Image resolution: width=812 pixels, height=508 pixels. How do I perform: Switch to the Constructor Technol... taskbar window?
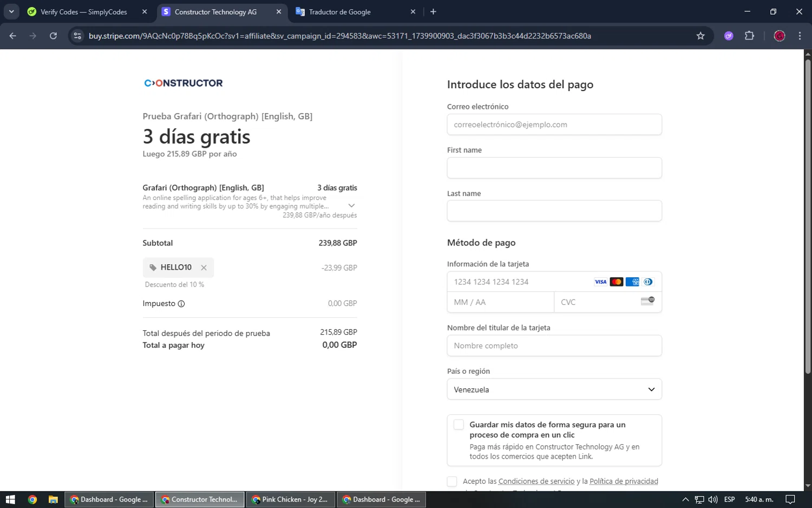(200, 499)
